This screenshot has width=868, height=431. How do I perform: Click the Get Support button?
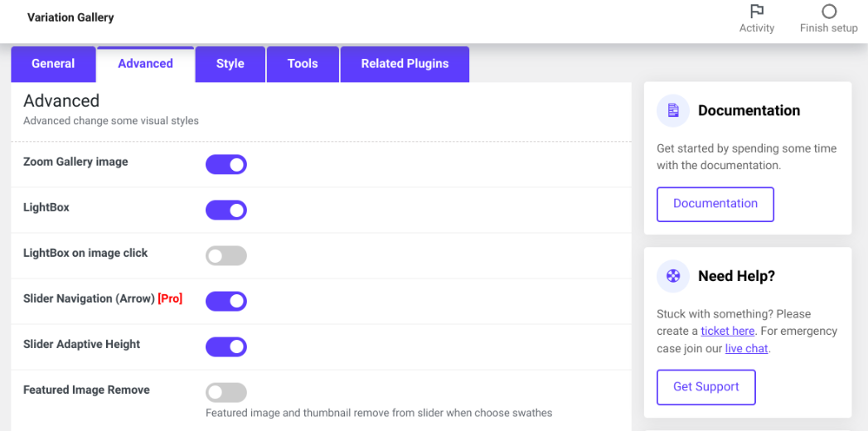(706, 387)
